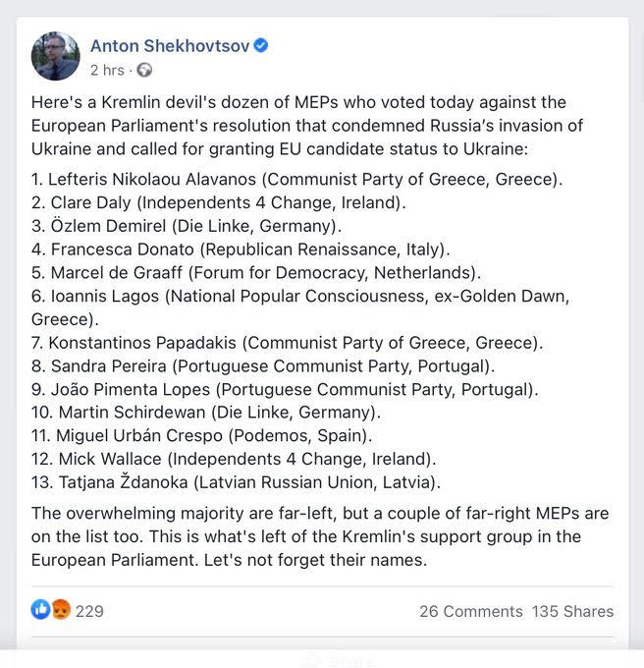The width and height of the screenshot is (644, 668).
Task: Open the Anton Shekhovtsov profile name link
Action: (x=170, y=45)
